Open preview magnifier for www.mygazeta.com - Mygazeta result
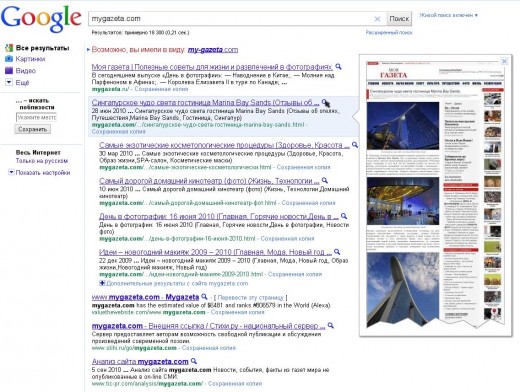The height and width of the screenshot is (392, 520). [204, 297]
